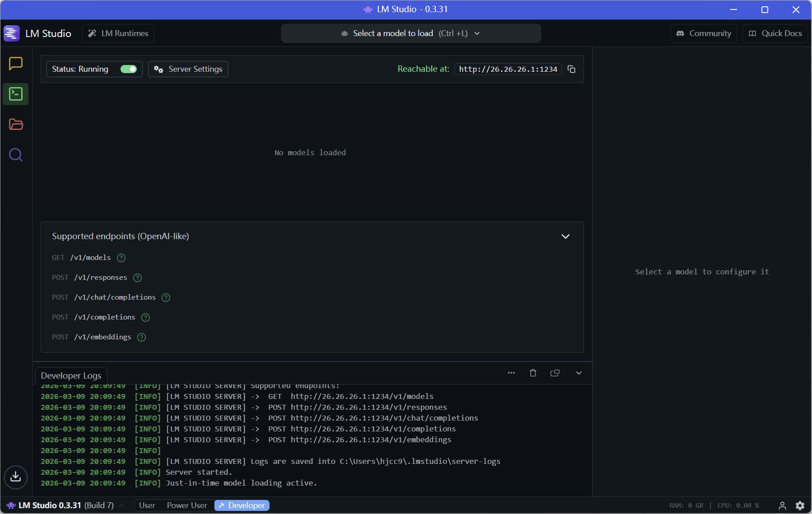Show help for POST /v1/completions endpoint
This screenshot has width=812, height=514.
[x=145, y=317]
